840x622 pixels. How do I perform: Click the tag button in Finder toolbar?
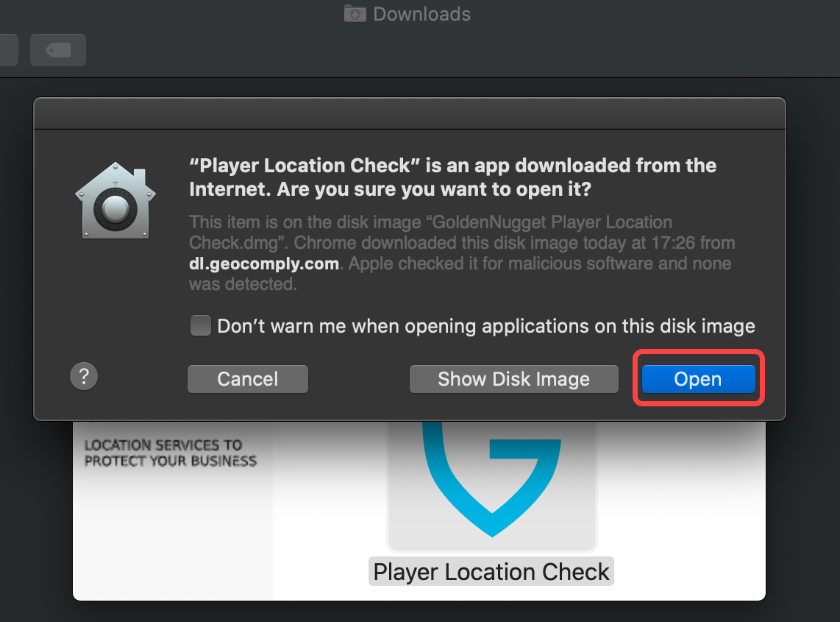click(x=58, y=50)
